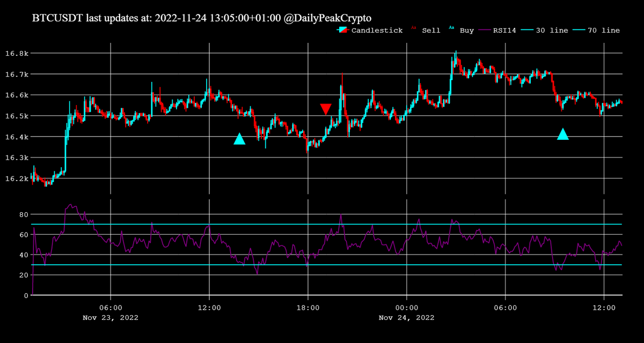The image size is (644, 343).
Task: Click the cyan Buy triangle on Nov 24
Action: (x=562, y=134)
